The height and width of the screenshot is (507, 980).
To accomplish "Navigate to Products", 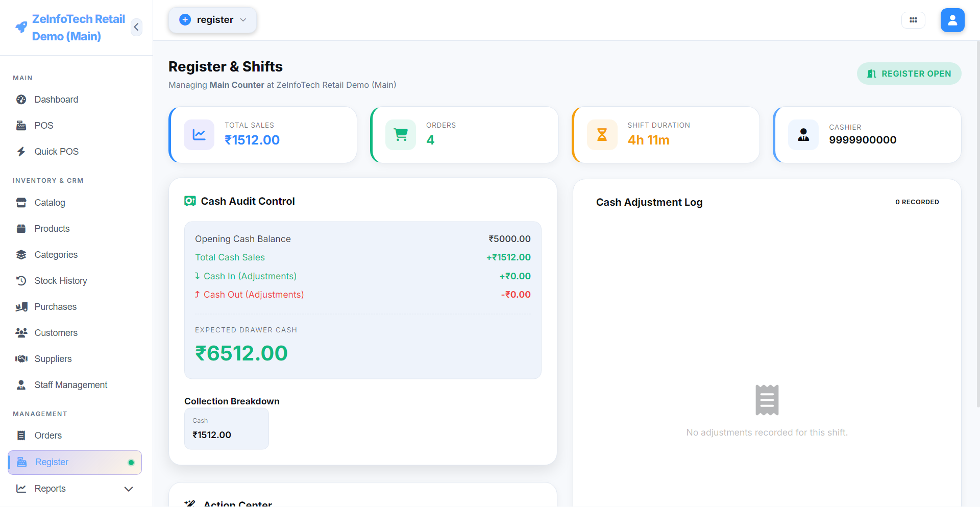I will click(52, 229).
